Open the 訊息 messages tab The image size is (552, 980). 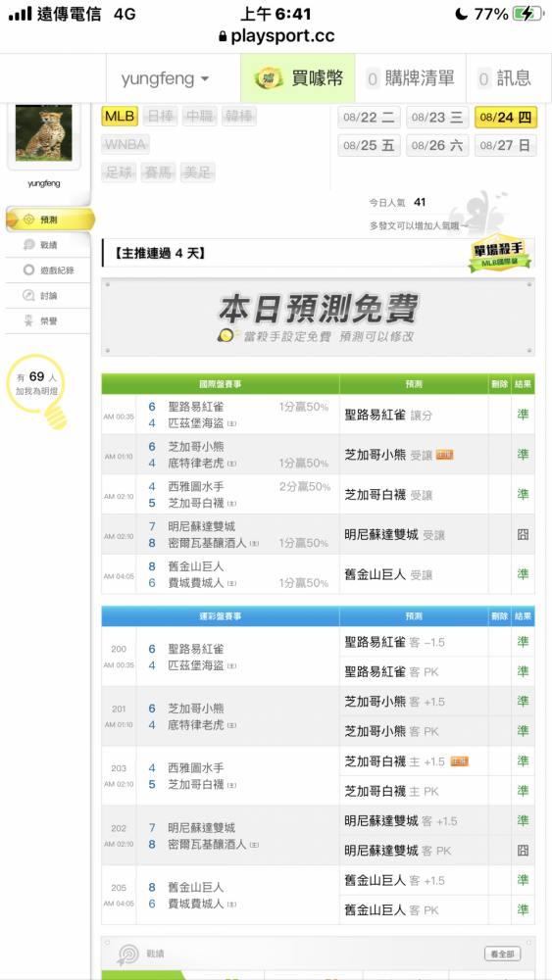tap(505, 78)
